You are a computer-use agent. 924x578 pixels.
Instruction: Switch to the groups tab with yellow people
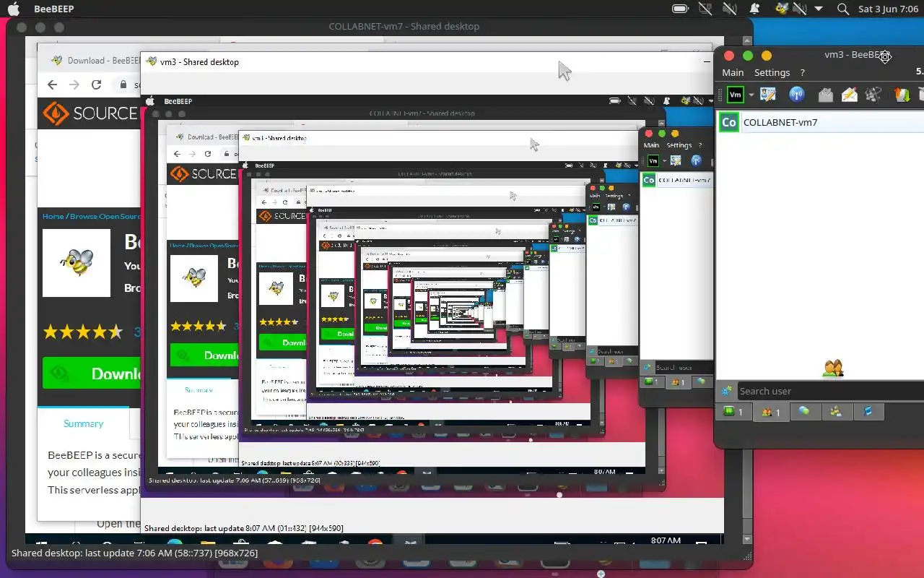pos(836,412)
